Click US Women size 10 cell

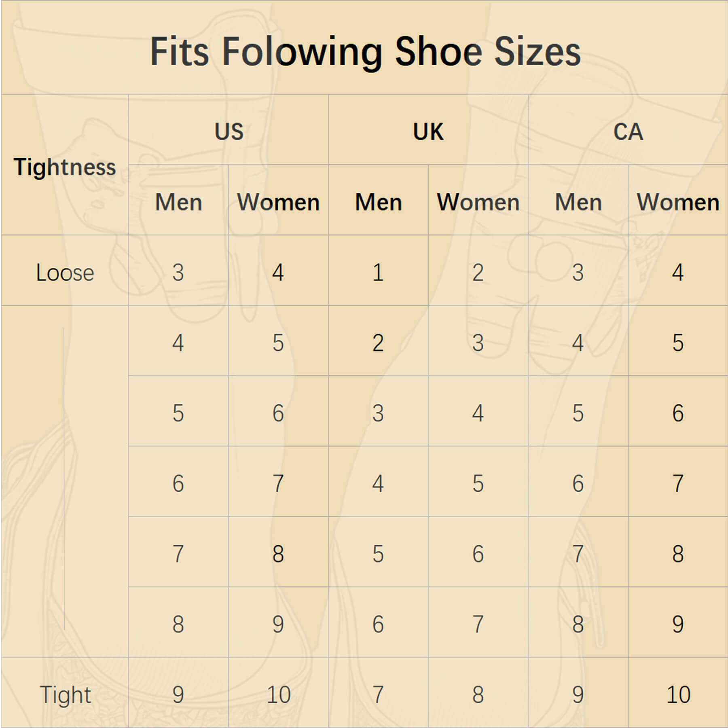(278, 695)
